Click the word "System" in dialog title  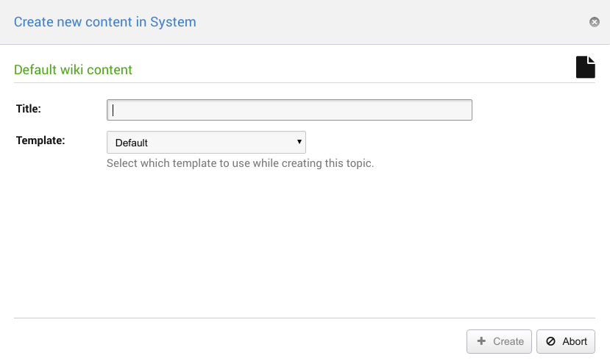[173, 21]
